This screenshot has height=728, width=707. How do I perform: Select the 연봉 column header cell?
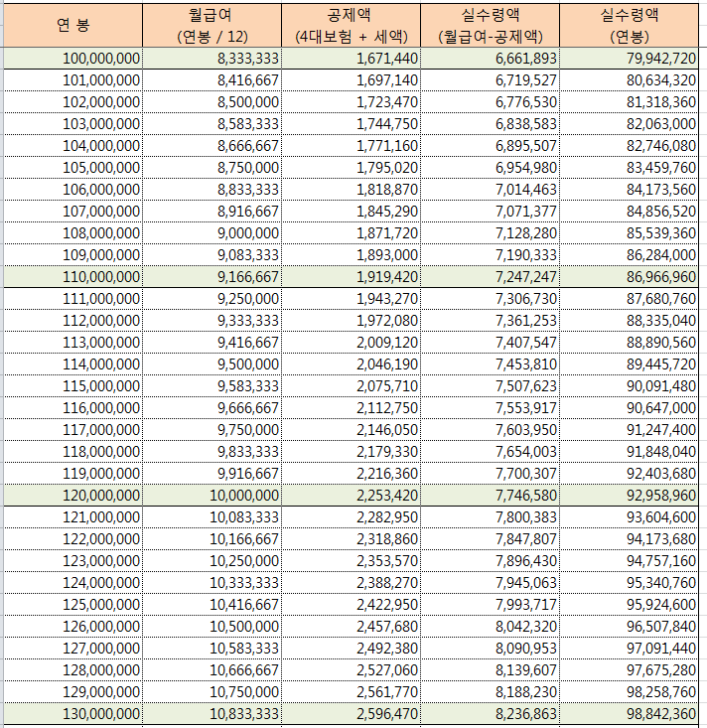point(72,25)
